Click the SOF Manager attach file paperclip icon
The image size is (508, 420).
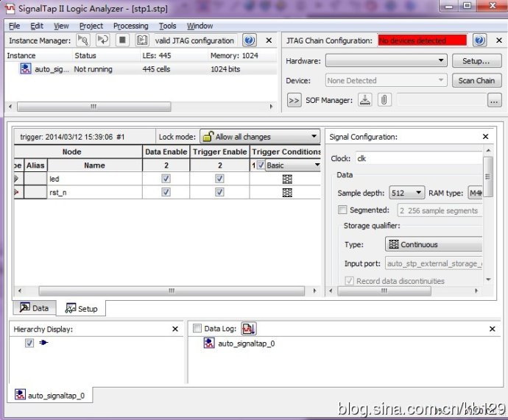pos(384,100)
